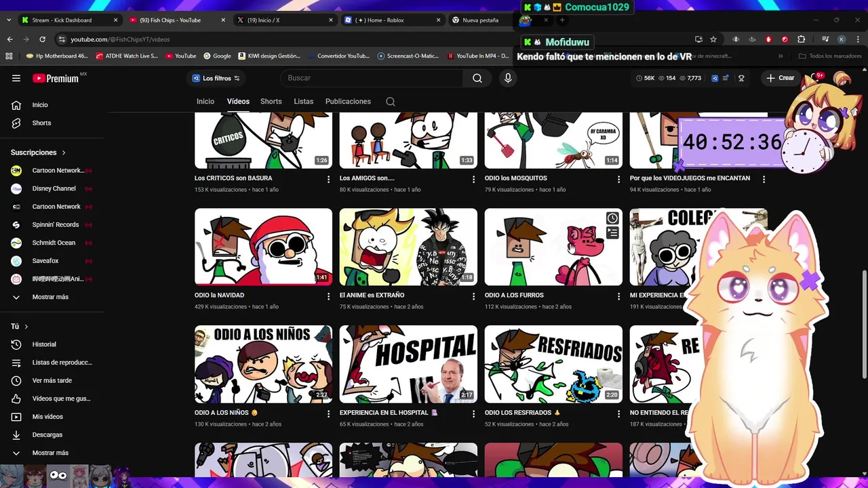Image resolution: width=868 pixels, height=488 pixels.
Task: Click the Buscar search input field
Action: pyautogui.click(x=372, y=78)
